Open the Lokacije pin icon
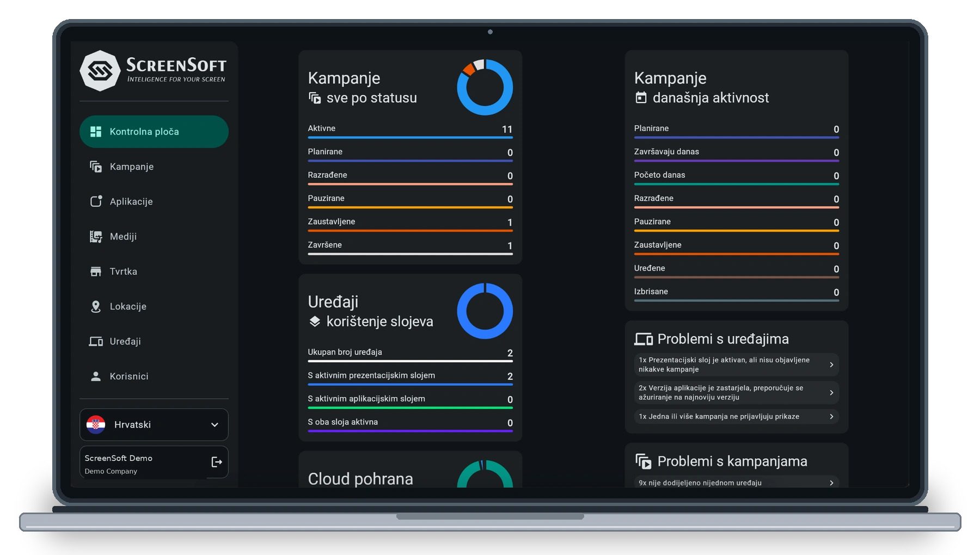This screenshot has height=555, width=980. [96, 306]
